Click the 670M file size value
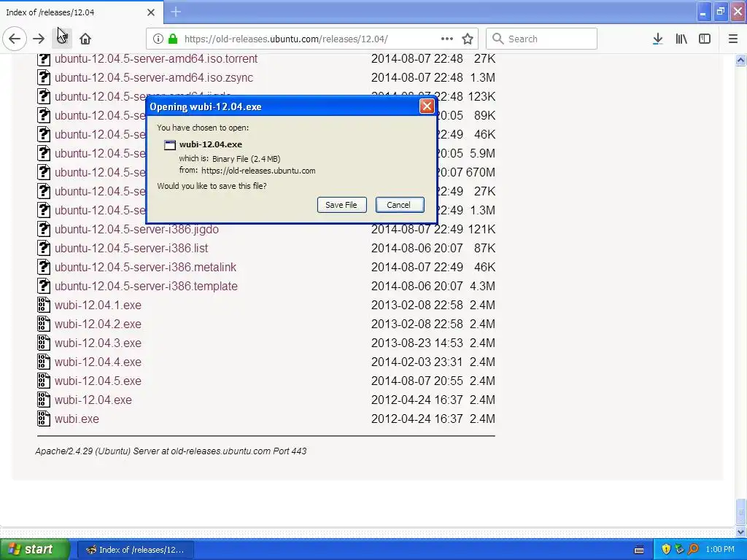This screenshot has height=560, width=747. tap(481, 172)
